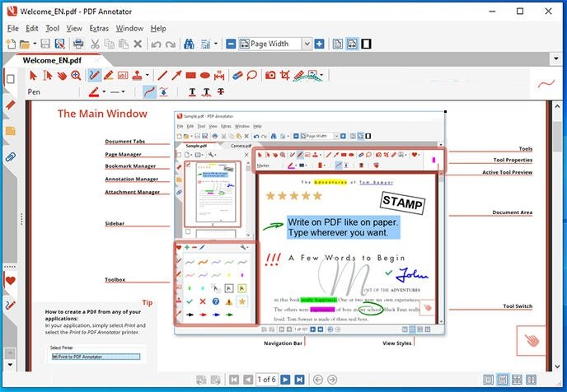Select the Line drawing tool
The height and width of the screenshot is (392, 567).
click(x=162, y=76)
